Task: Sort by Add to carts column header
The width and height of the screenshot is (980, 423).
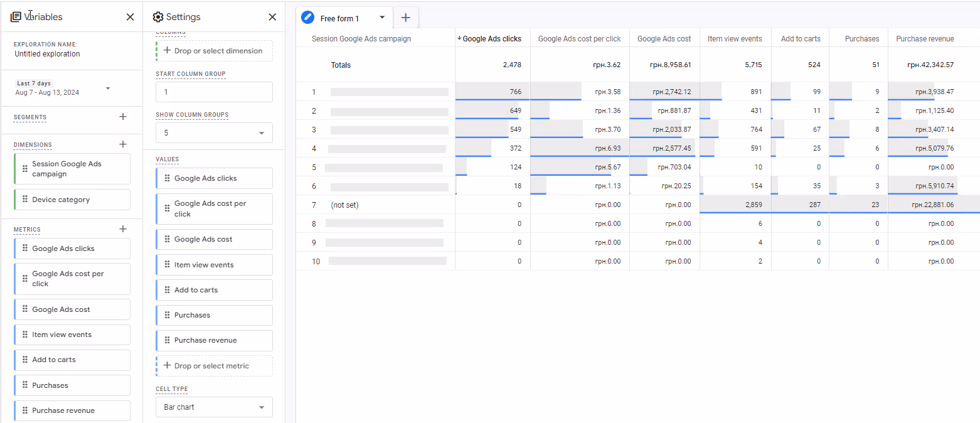Action: click(x=801, y=39)
